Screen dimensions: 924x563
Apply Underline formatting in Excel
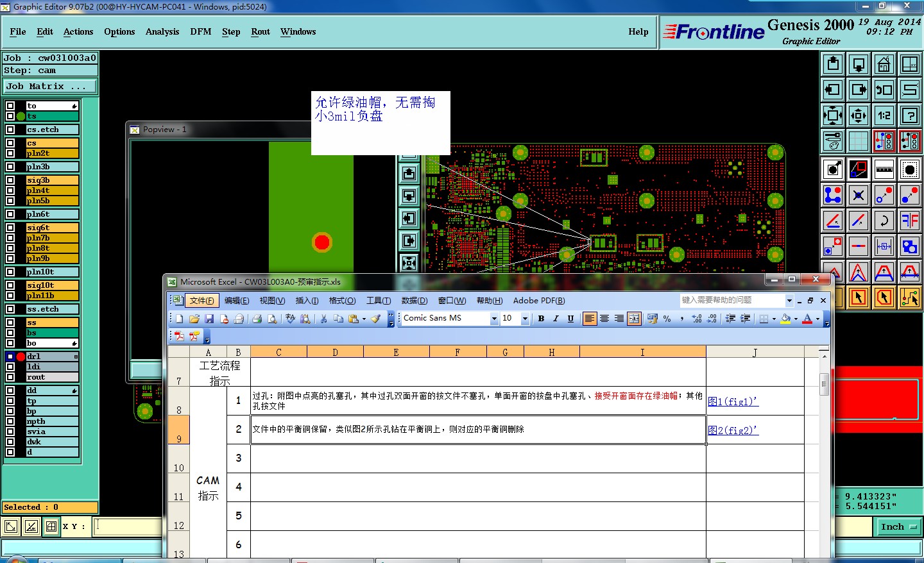[570, 319]
